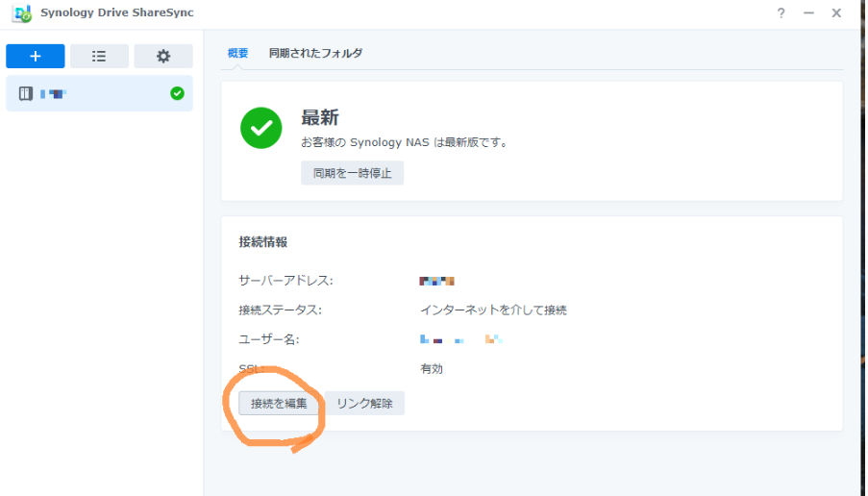The height and width of the screenshot is (496, 868).
Task: Click the blurred username value
Action: click(x=461, y=339)
